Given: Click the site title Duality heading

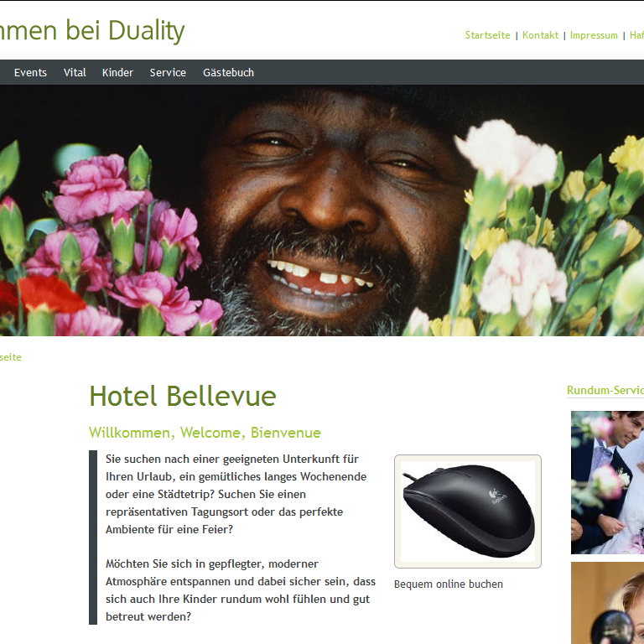Looking at the screenshot, I should coord(92,30).
